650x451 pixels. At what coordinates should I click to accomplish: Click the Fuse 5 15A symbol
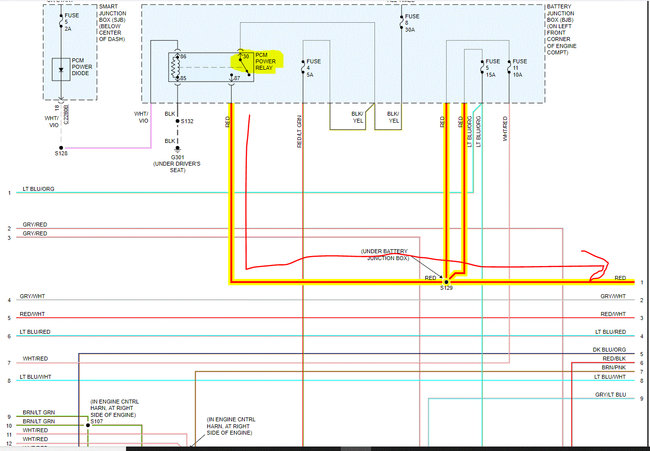tap(482, 67)
